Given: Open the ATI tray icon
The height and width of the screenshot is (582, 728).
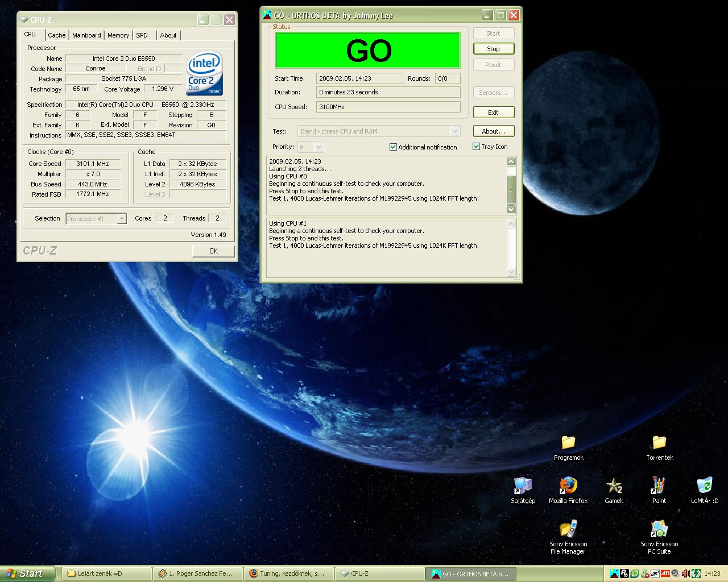Looking at the screenshot, I should [x=665, y=573].
